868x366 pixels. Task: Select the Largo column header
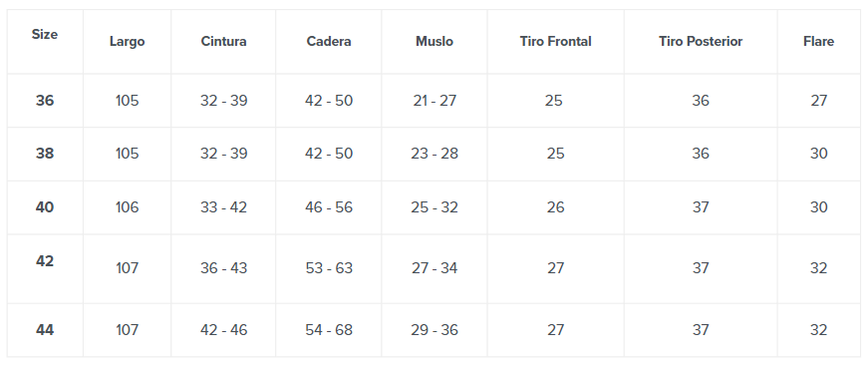click(127, 42)
